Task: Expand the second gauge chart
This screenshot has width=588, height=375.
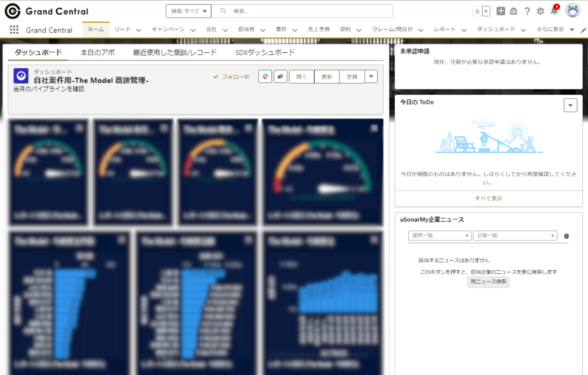Action: point(164,128)
